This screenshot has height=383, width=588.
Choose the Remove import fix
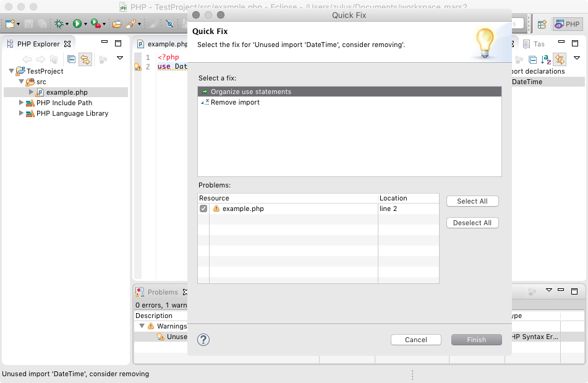(x=349, y=103)
